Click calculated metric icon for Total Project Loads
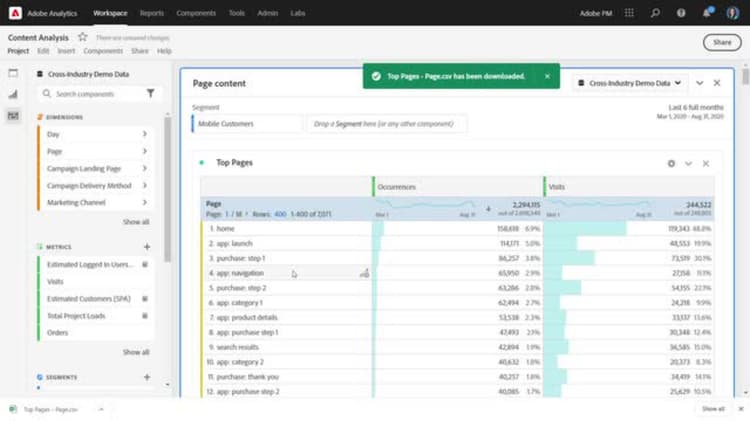750x421 pixels. coord(145,316)
